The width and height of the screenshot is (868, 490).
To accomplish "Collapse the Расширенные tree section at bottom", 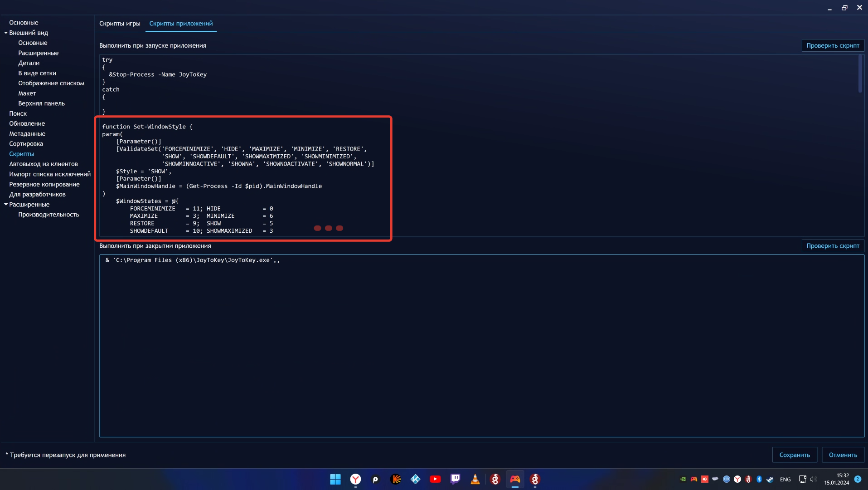I will click(6, 205).
